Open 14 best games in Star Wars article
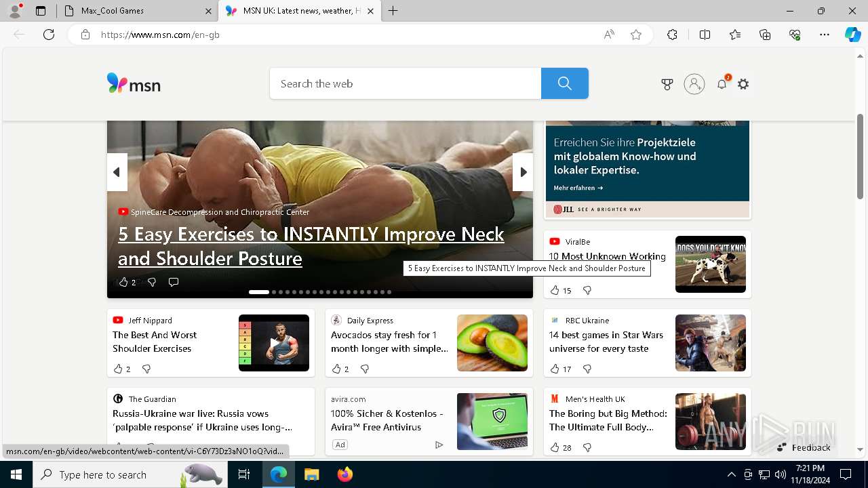868x488 pixels. pyautogui.click(x=606, y=342)
